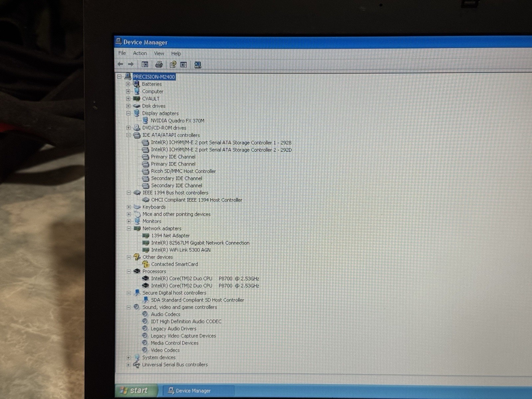The image size is (532, 399).
Task: Collapse the Processors category
Action: click(129, 271)
